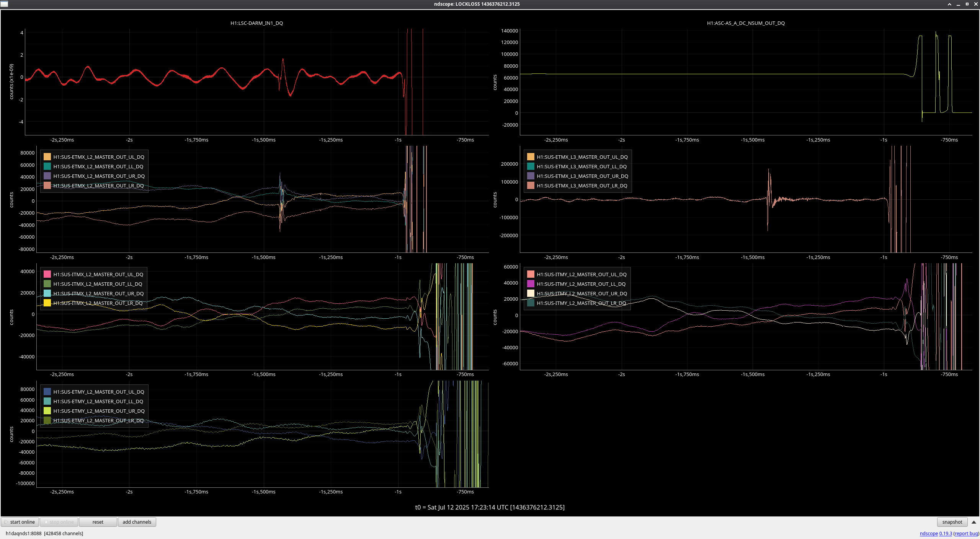Click legend label 'H1:SUS-ITMY_L2_MASTER_OUT_LL_DQ'
980x539 pixels.
pos(581,284)
